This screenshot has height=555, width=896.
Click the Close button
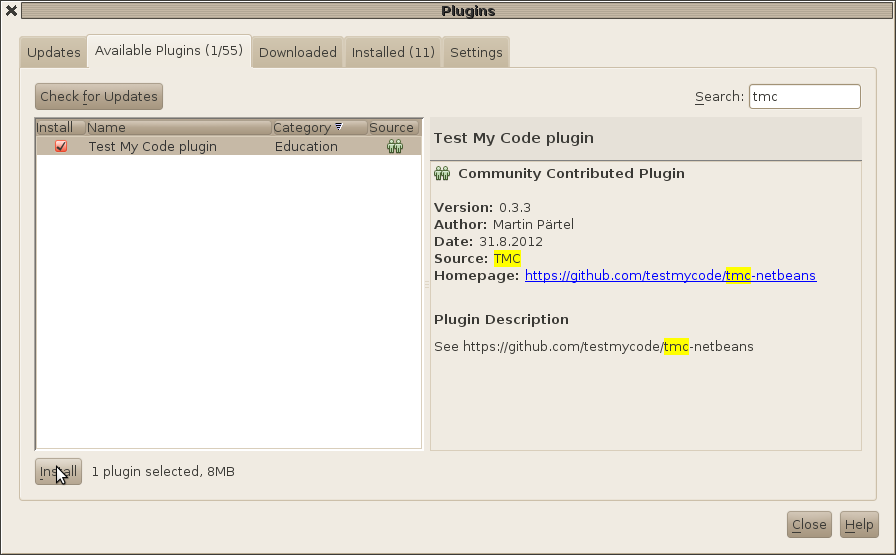pos(809,524)
